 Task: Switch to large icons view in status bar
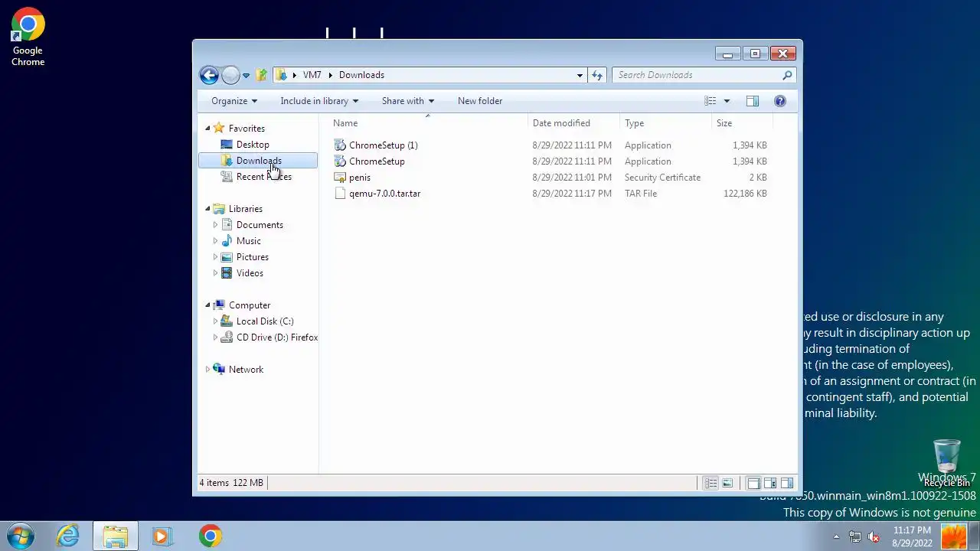point(727,483)
